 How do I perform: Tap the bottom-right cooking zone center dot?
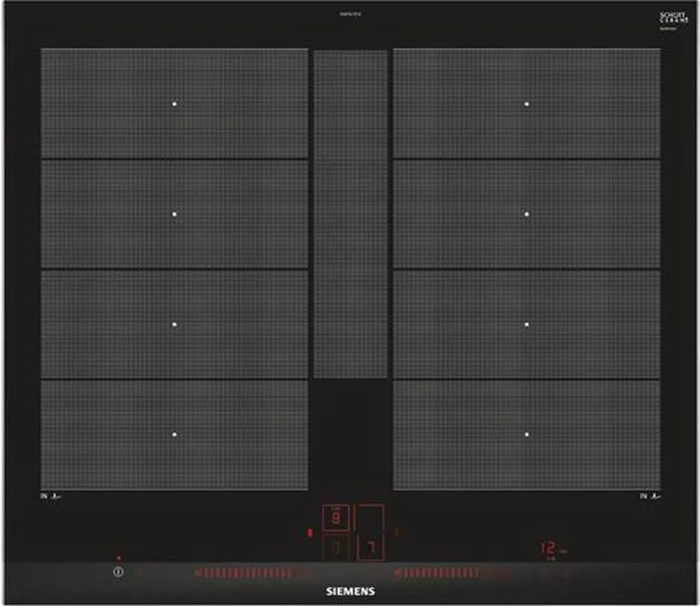click(527, 435)
